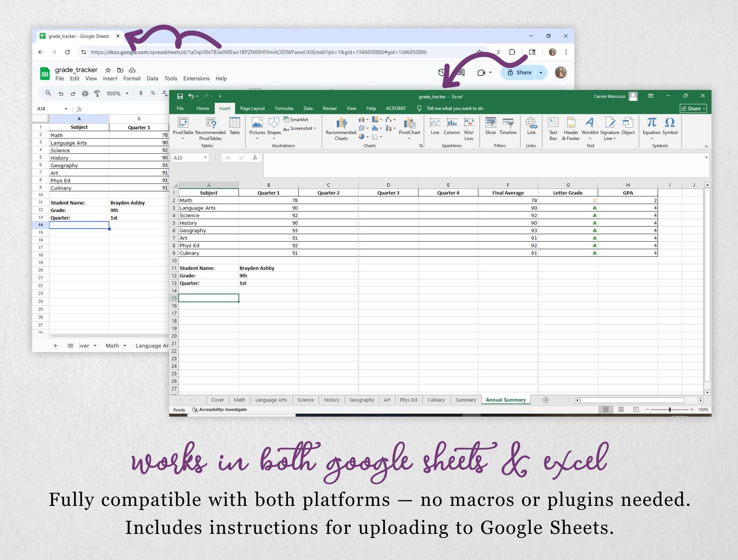Switch to the Summary sheet tab in Excel

click(x=466, y=400)
